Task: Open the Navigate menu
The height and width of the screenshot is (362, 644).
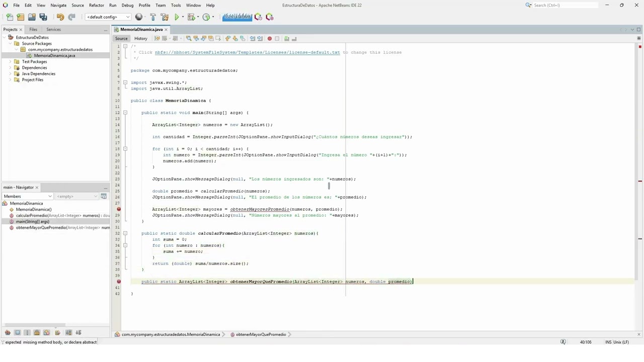Action: [x=58, y=5]
